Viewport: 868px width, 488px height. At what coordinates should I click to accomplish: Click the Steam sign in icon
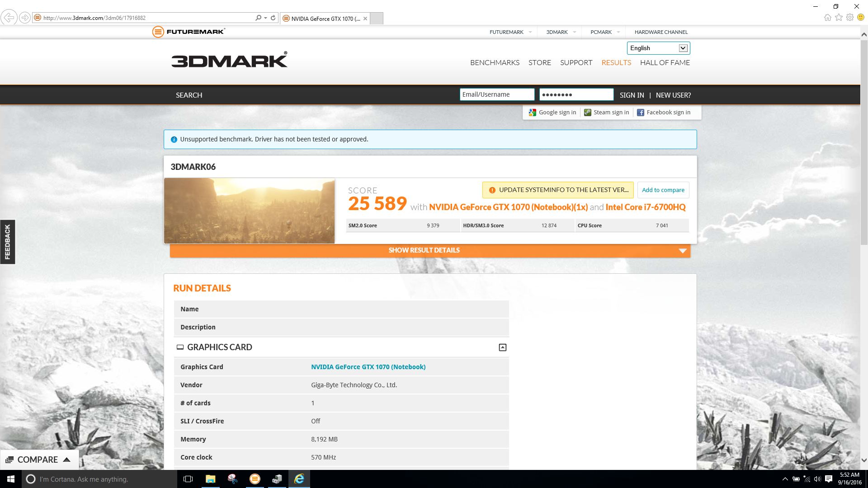pos(588,113)
